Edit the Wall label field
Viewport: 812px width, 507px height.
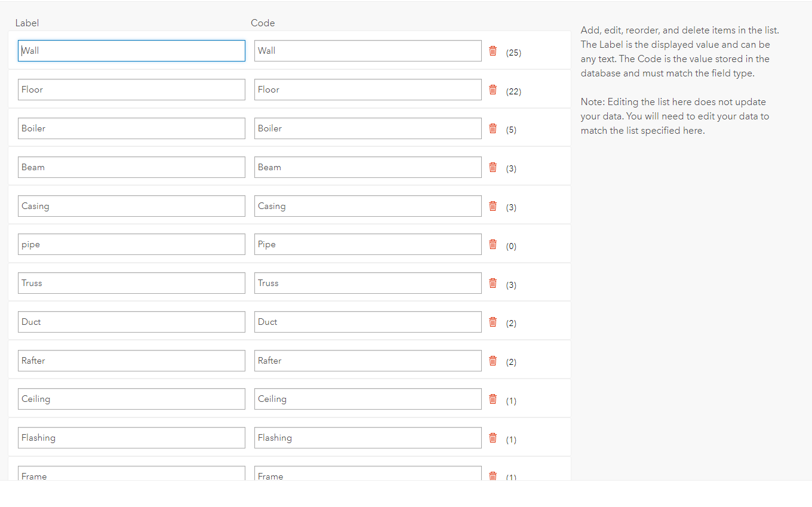click(x=131, y=51)
